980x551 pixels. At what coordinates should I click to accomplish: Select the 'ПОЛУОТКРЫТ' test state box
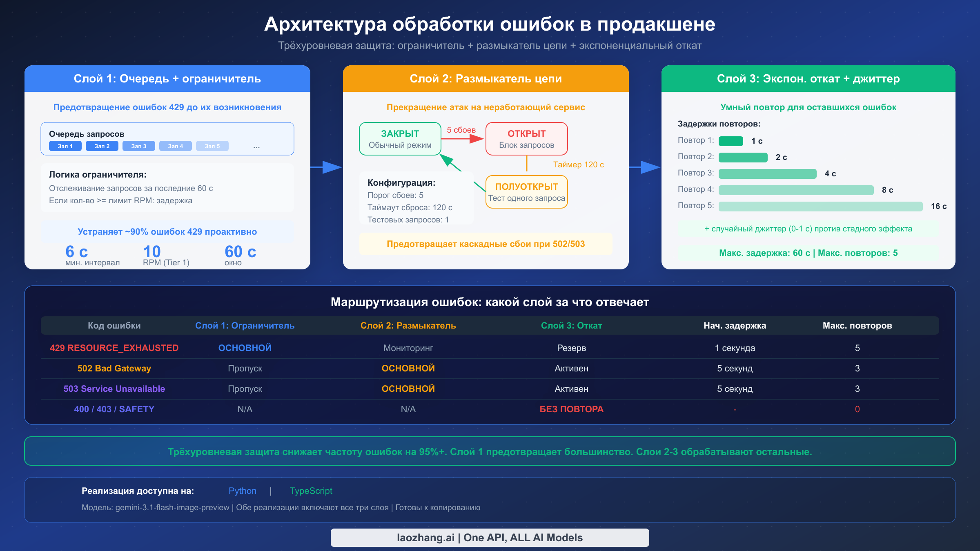tap(526, 191)
